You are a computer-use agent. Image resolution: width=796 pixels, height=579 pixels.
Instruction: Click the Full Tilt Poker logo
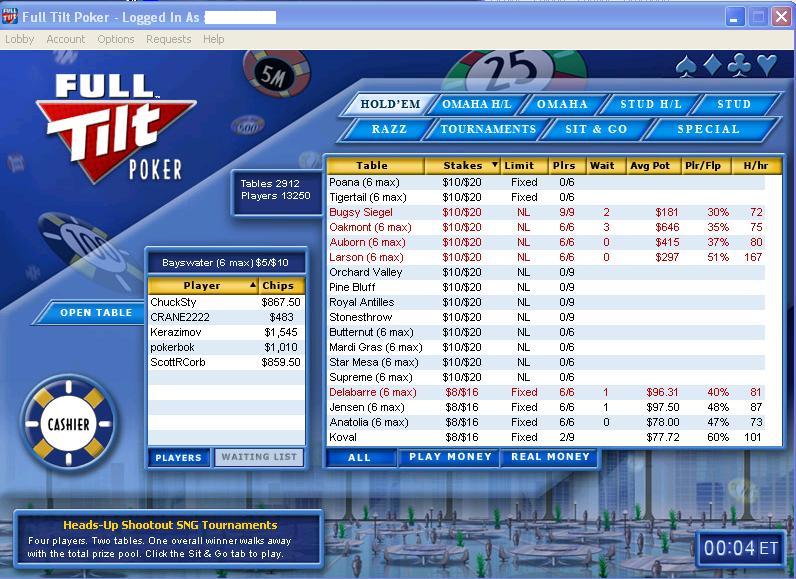(x=116, y=128)
